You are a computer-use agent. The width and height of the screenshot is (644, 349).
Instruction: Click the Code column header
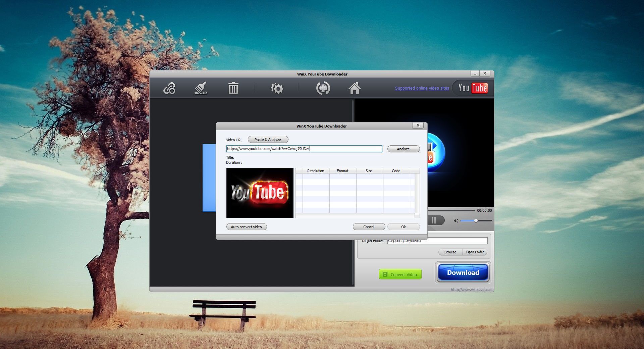tap(396, 171)
